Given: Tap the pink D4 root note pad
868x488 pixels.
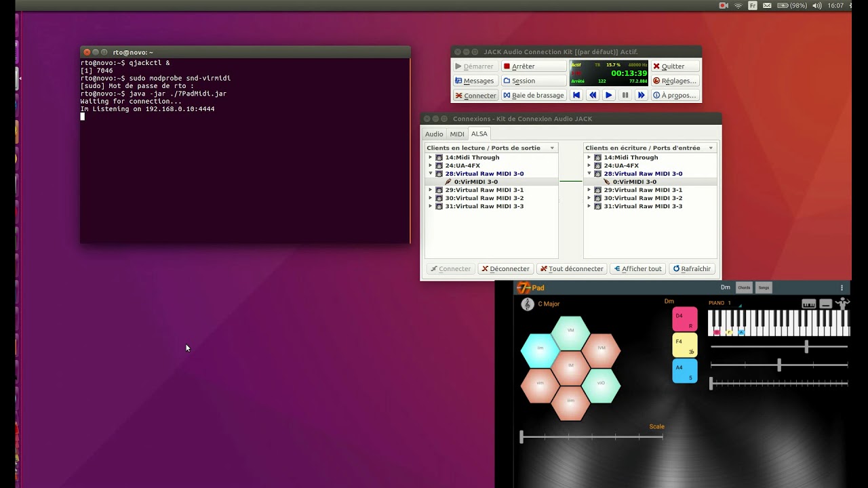Looking at the screenshot, I should pyautogui.click(x=685, y=320).
